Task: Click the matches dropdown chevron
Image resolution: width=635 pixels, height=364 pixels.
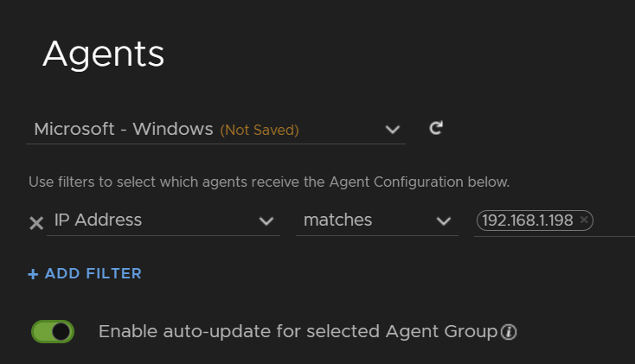Action: [x=444, y=221]
